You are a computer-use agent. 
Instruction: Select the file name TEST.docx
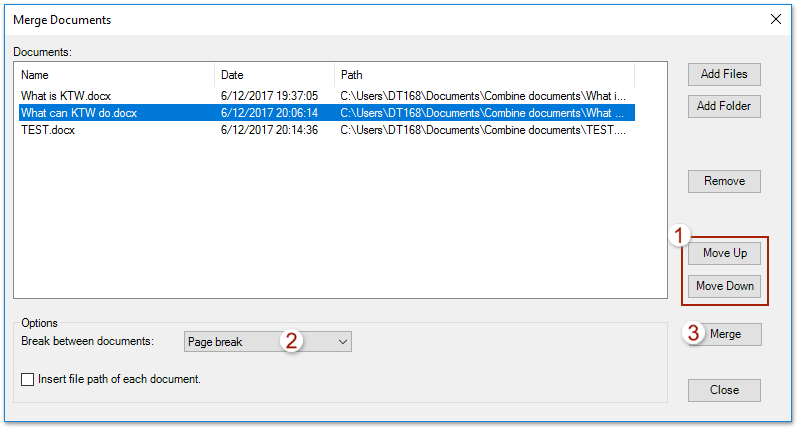48,130
